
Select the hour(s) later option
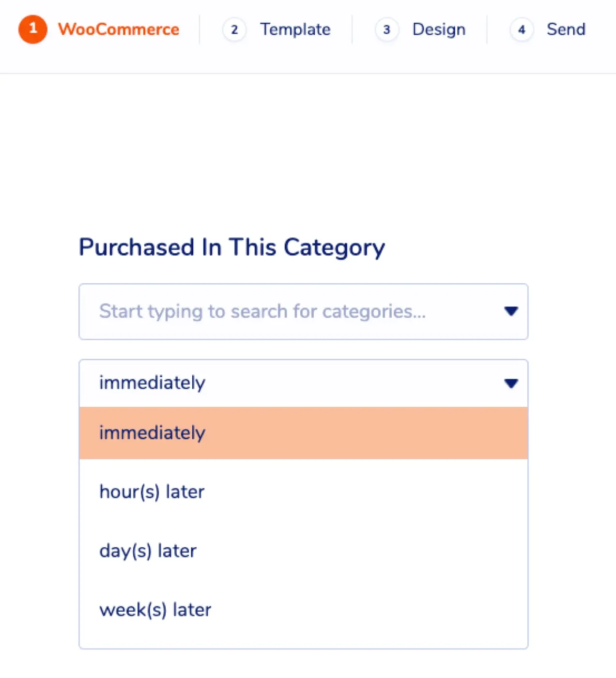tap(303, 492)
